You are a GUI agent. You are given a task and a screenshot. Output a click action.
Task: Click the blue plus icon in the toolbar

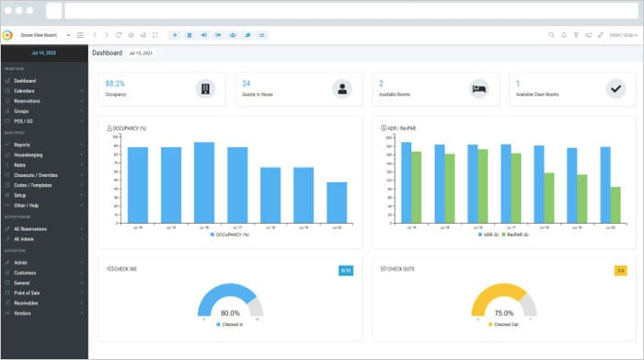(175, 35)
